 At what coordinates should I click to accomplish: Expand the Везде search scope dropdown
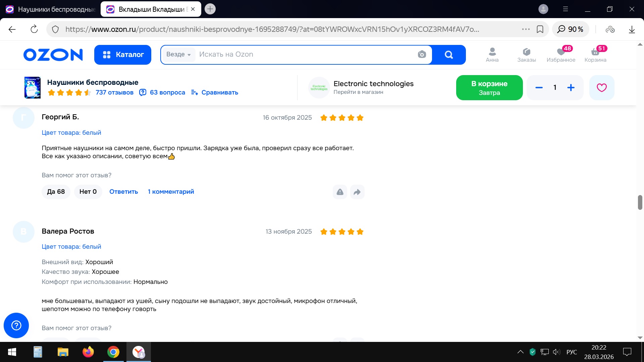178,55
